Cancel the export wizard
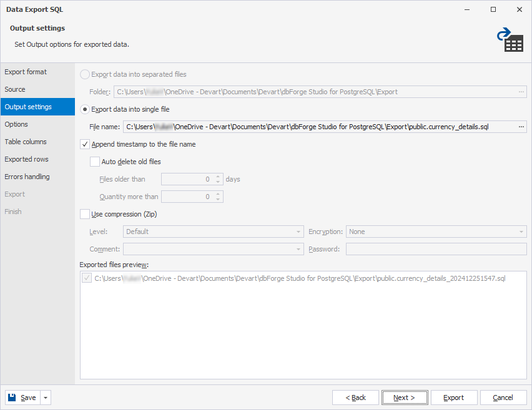532x410 pixels. 503,398
